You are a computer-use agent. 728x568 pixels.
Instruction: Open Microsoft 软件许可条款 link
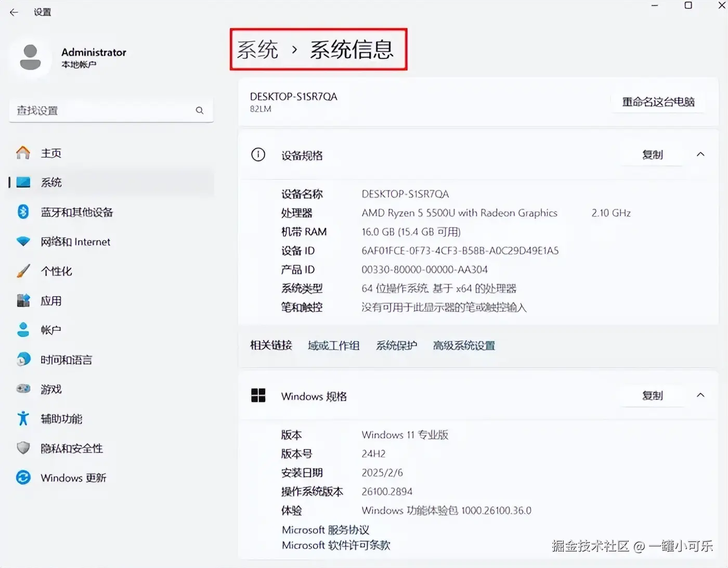click(x=336, y=545)
